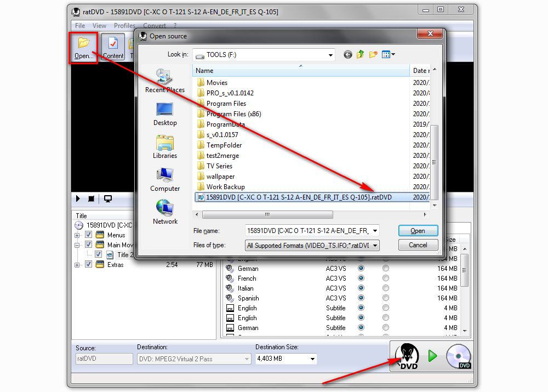
Task: Open the Destination format dropdown
Action: point(247,359)
